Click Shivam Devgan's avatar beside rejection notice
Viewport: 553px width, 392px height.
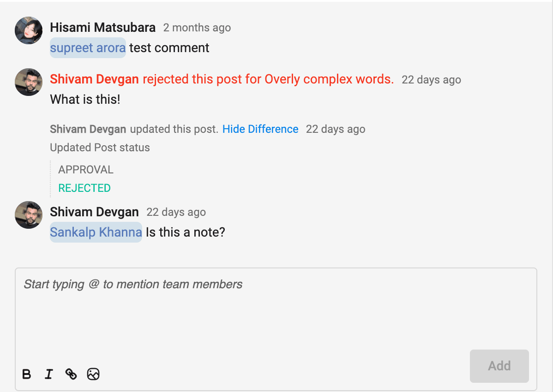point(29,82)
